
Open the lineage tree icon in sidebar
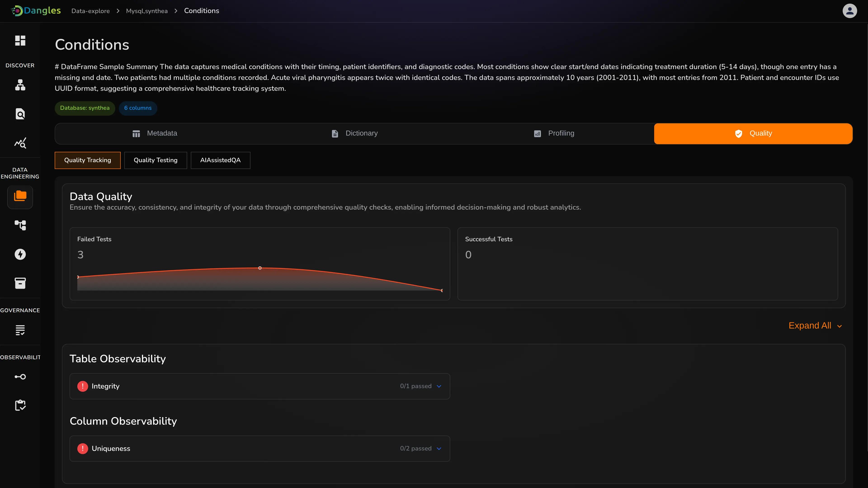coord(20,225)
